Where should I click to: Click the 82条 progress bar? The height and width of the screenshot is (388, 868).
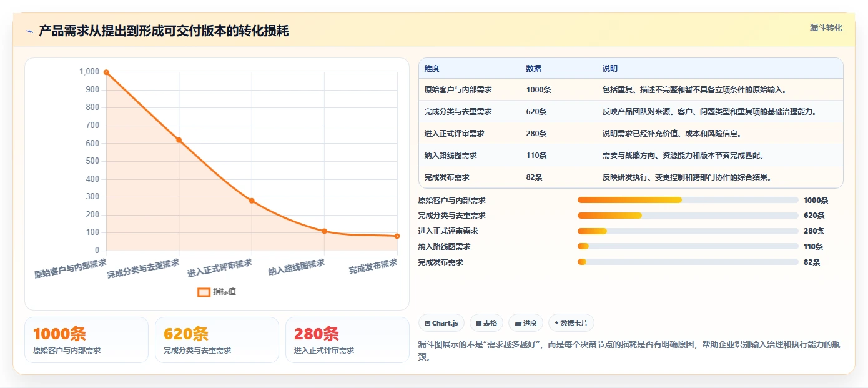(688, 262)
